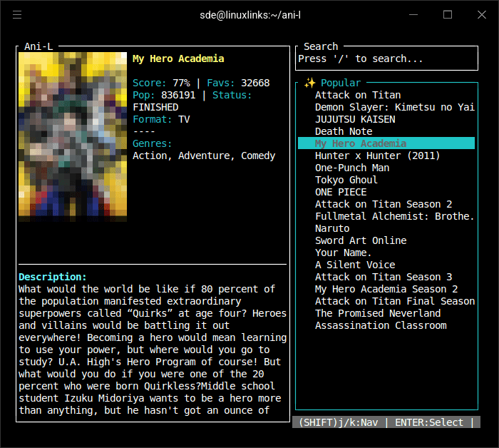Choose One-Punch Man entry
The width and height of the screenshot is (499, 448).
pos(352,168)
